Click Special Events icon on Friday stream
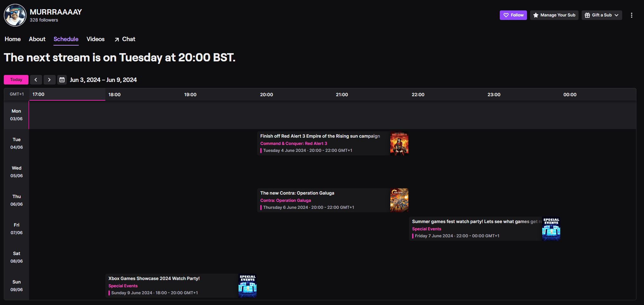This screenshot has height=305, width=644. click(x=551, y=229)
